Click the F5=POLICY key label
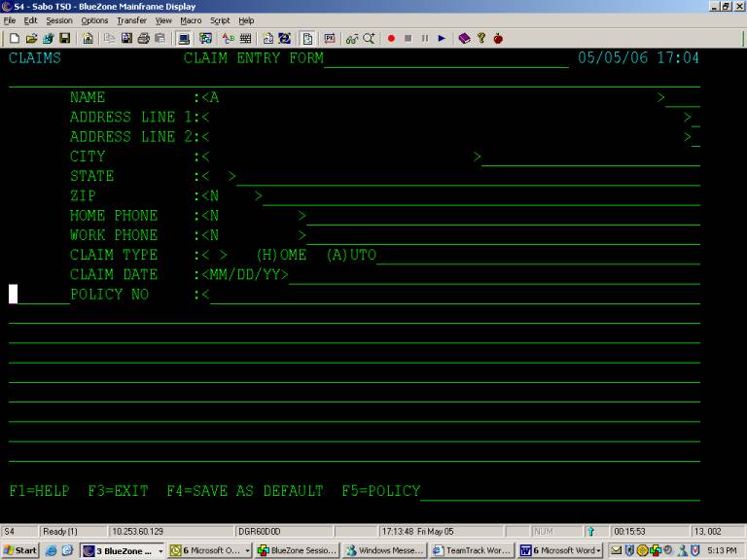Viewport: 747px width, 560px height. [x=381, y=491]
